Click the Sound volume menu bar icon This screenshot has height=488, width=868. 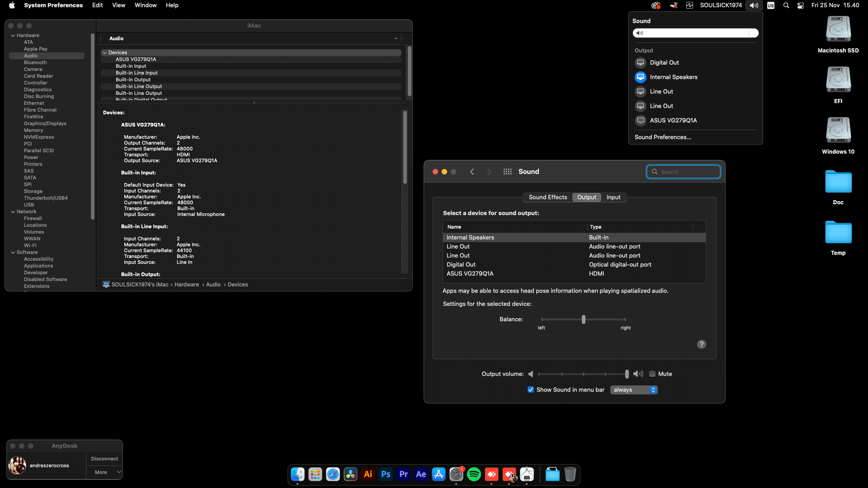[754, 5]
